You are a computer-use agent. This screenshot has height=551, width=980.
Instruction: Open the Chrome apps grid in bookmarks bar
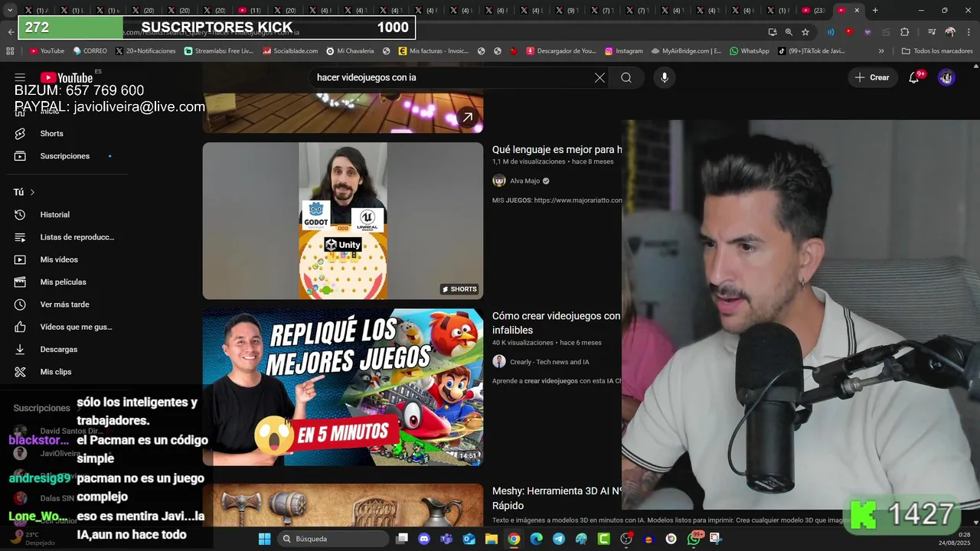click(10, 51)
